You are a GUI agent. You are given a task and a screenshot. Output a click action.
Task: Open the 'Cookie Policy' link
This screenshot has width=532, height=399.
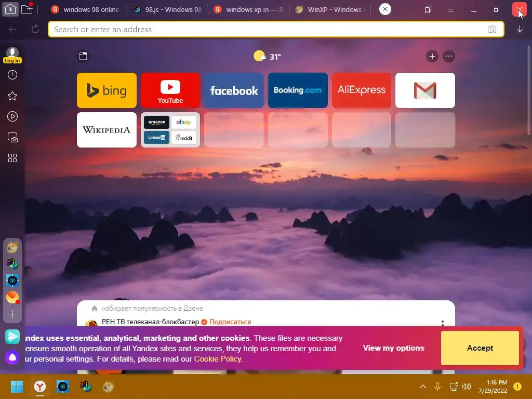pos(218,358)
